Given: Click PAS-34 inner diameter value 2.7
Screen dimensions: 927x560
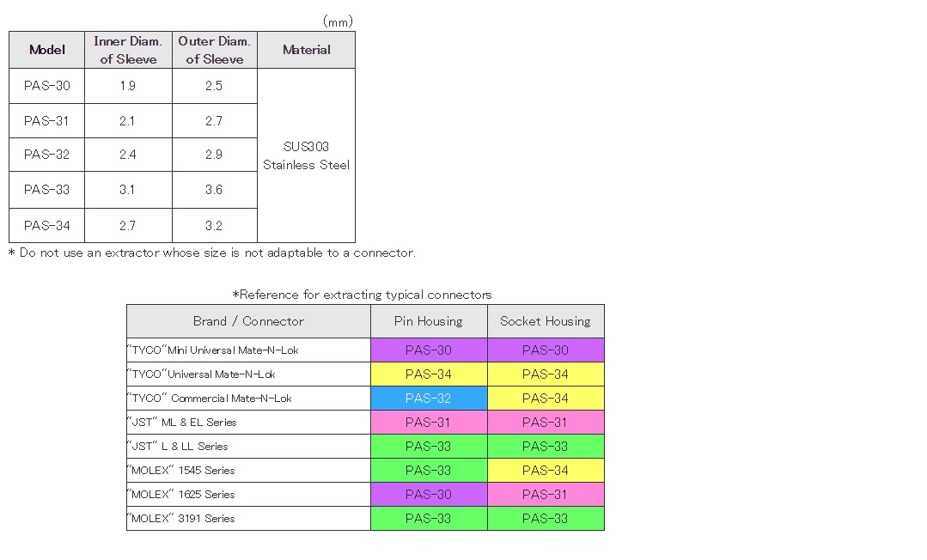Looking at the screenshot, I should click(128, 226).
